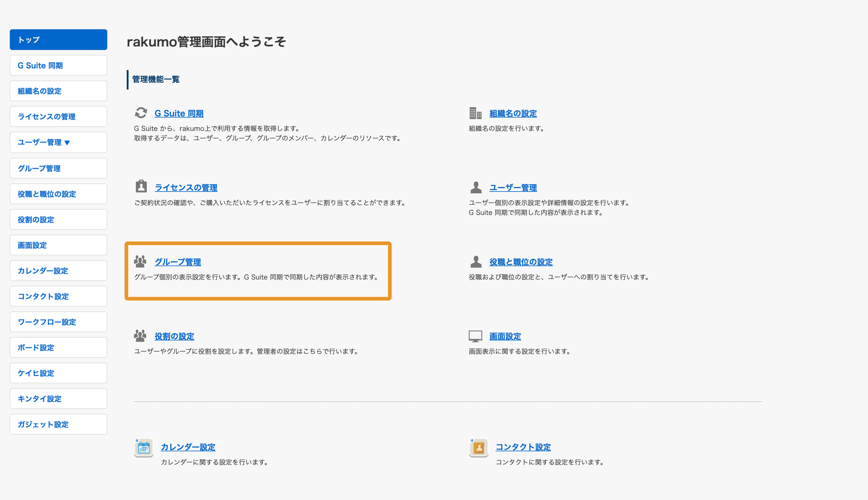Select トップ in the sidebar
868x500 pixels.
[58, 40]
